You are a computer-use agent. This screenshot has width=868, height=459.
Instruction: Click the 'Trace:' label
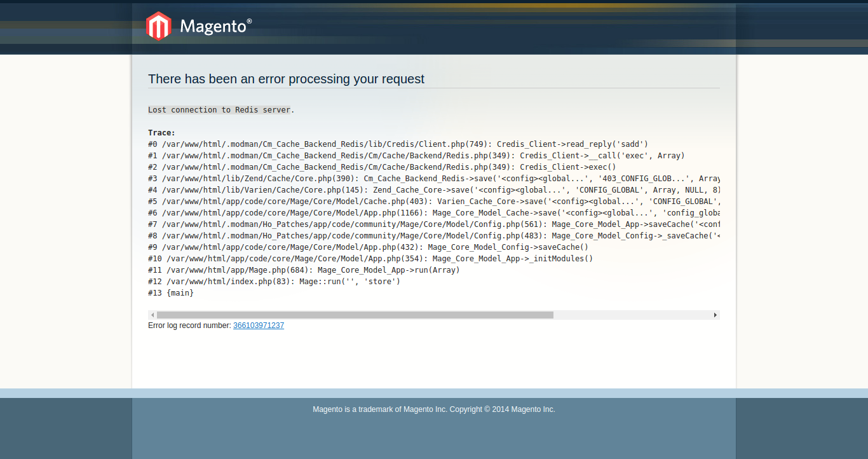[x=161, y=133]
